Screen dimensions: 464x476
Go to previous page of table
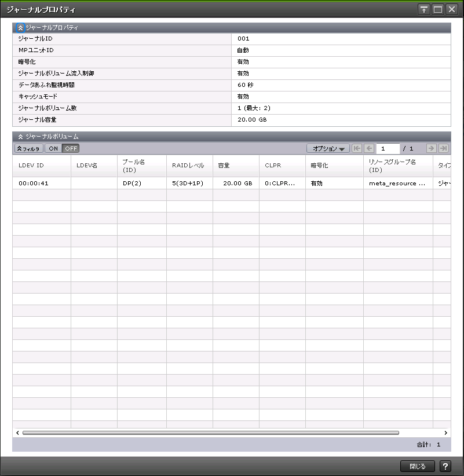369,148
